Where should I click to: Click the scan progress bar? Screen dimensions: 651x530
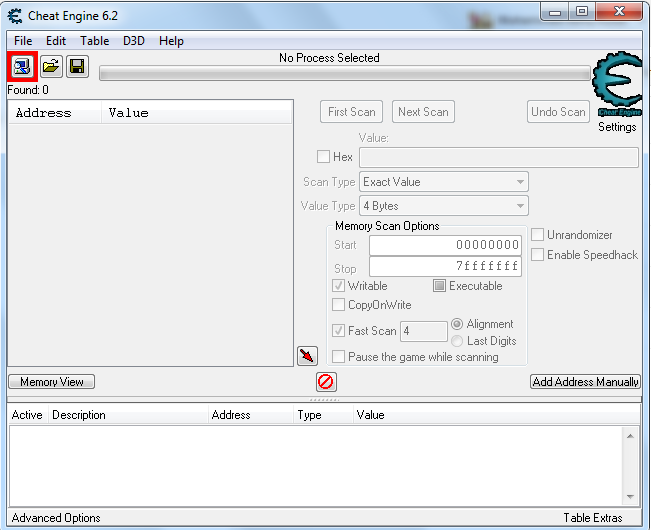click(345, 73)
